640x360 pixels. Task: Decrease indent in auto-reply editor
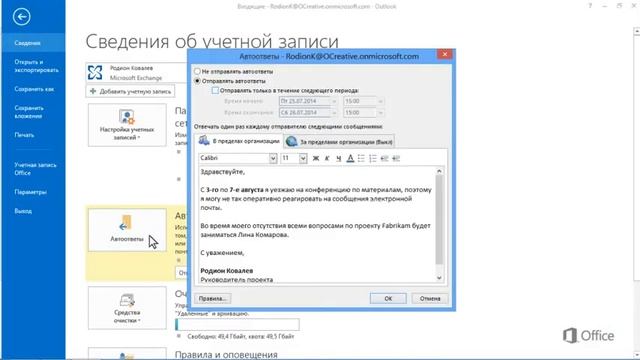pyautogui.click(x=384, y=158)
